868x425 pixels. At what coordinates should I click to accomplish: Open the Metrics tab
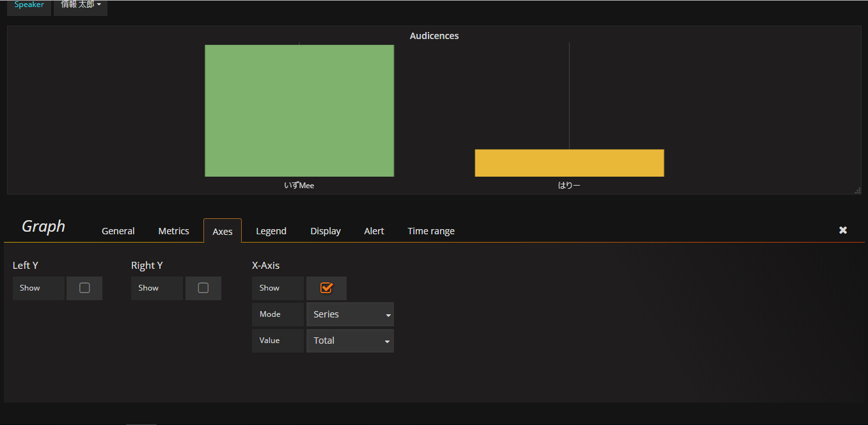tap(173, 231)
